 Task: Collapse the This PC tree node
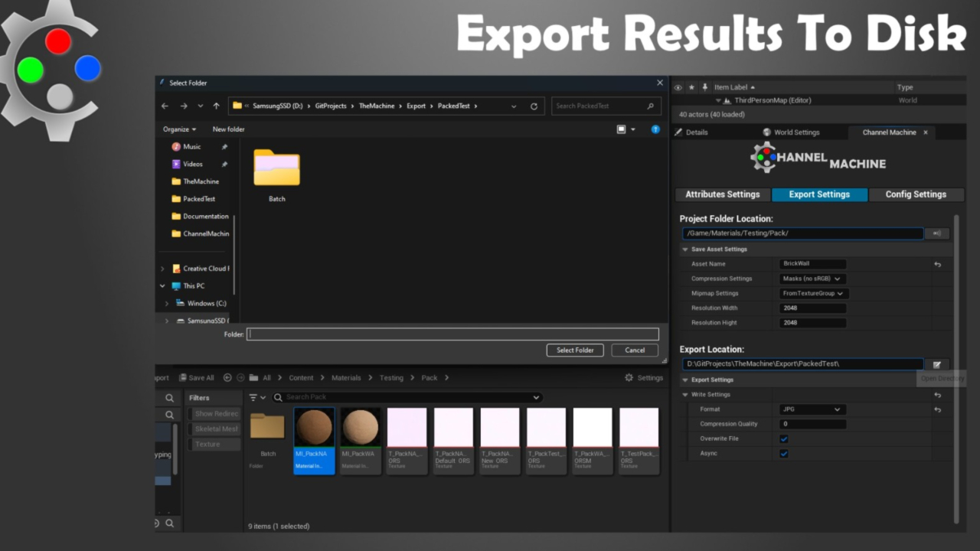pyautogui.click(x=162, y=286)
